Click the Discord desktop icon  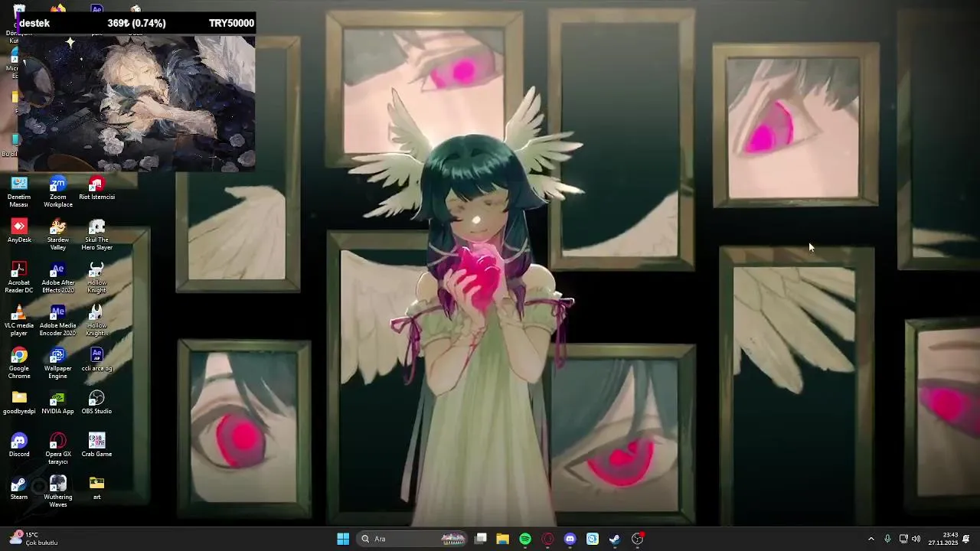click(x=19, y=445)
